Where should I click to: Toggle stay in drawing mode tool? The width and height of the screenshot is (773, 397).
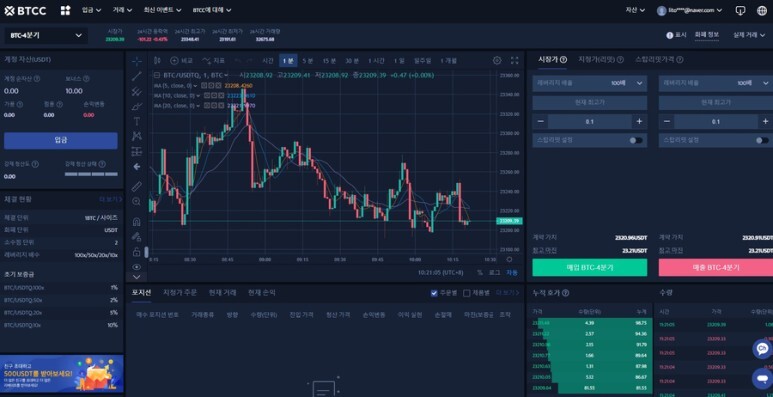tap(137, 237)
